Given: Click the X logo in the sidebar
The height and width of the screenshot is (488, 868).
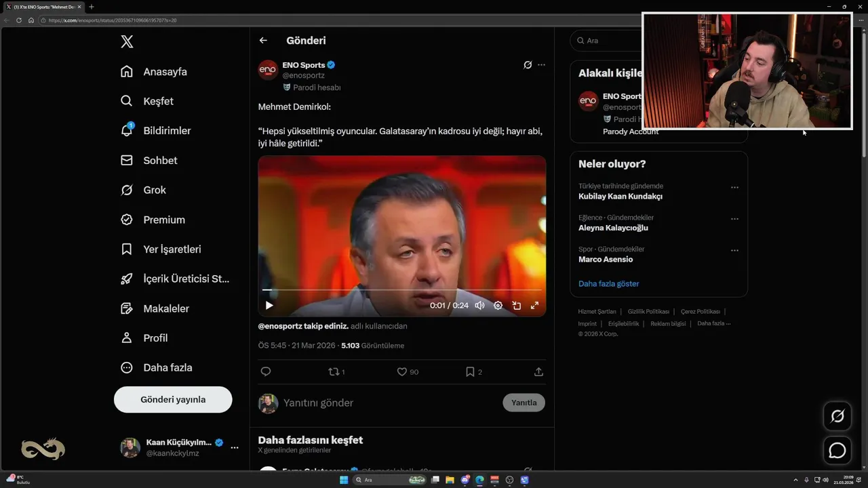Looking at the screenshot, I should point(127,41).
